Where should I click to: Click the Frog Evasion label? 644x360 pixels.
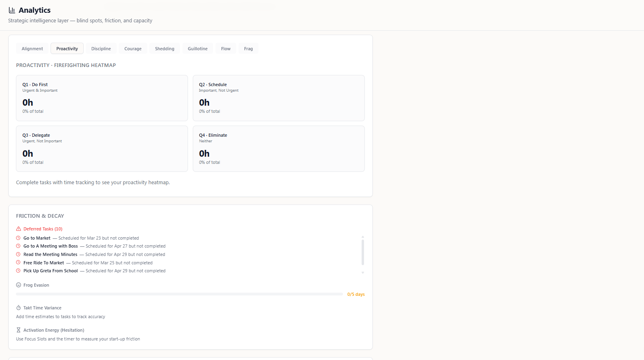point(36,285)
